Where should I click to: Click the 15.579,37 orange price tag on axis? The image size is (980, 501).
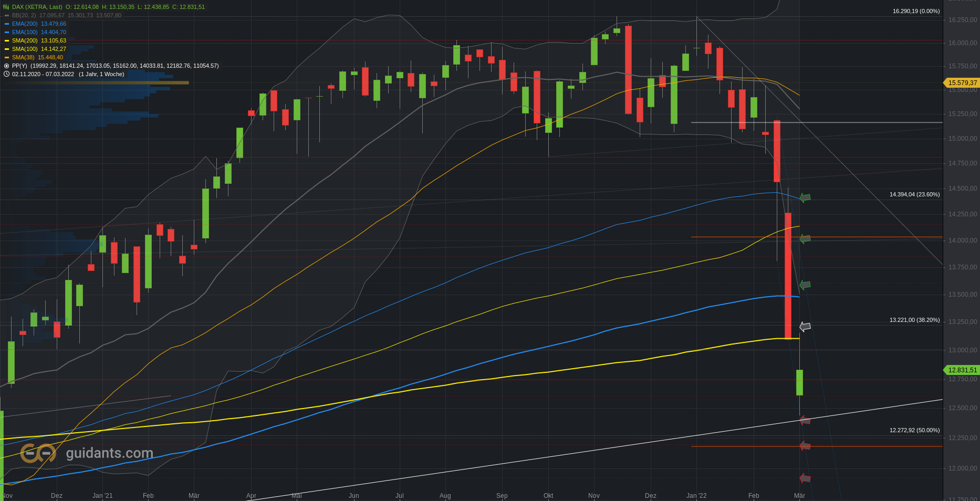tap(962, 82)
